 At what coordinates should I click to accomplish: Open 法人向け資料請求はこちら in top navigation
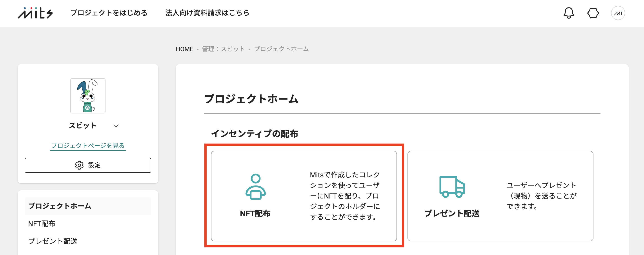(207, 13)
